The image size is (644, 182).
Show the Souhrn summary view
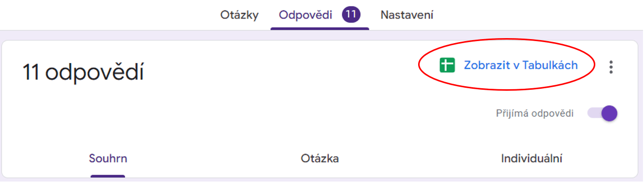(108, 159)
